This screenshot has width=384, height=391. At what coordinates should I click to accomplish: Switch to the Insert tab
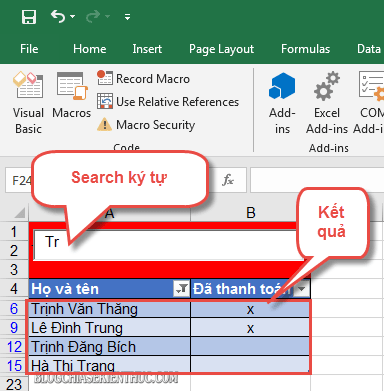pyautogui.click(x=147, y=49)
